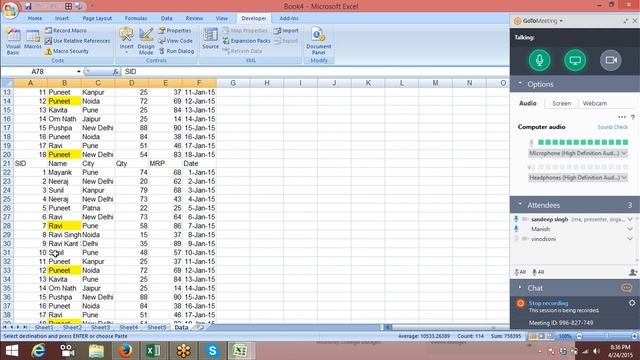Click the insert worksheet tab icon
Image resolution: width=640 pixels, height=360 pixels.
point(200,327)
